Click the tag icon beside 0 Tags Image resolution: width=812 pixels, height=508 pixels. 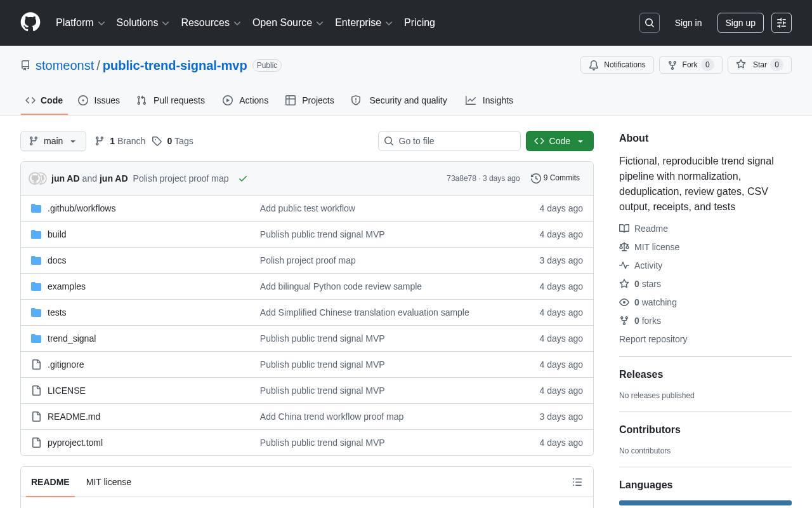[157, 141]
